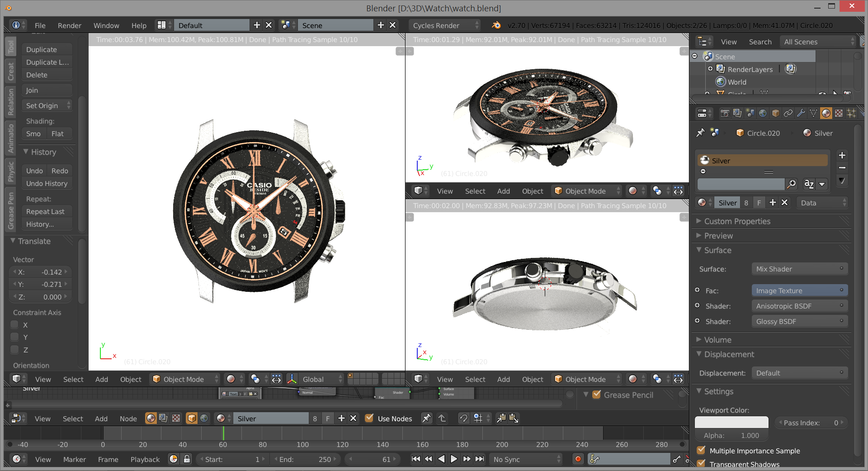Viewport: 868px width, 471px height.
Task: Click the Object Constraints chain icon
Action: (788, 113)
